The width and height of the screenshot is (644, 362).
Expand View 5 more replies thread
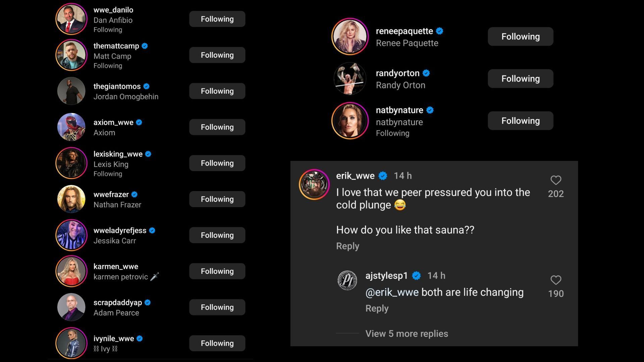coord(406,333)
